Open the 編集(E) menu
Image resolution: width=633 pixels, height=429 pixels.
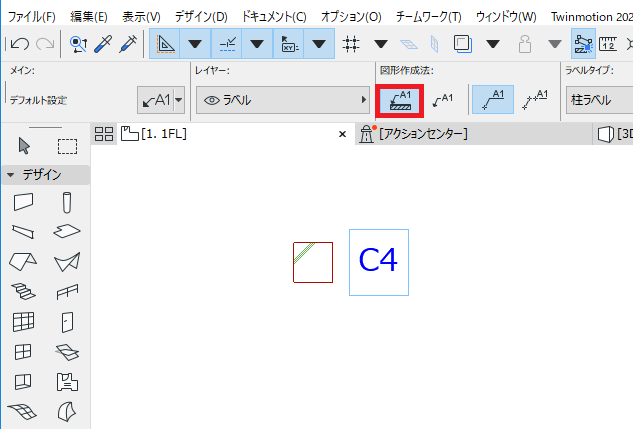pyautogui.click(x=88, y=17)
